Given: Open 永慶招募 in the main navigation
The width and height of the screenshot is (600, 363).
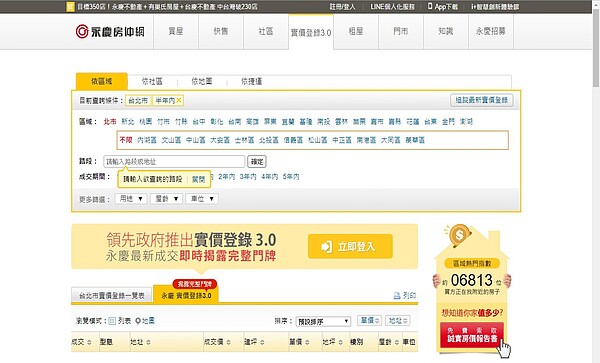Looking at the screenshot, I should pos(491,31).
